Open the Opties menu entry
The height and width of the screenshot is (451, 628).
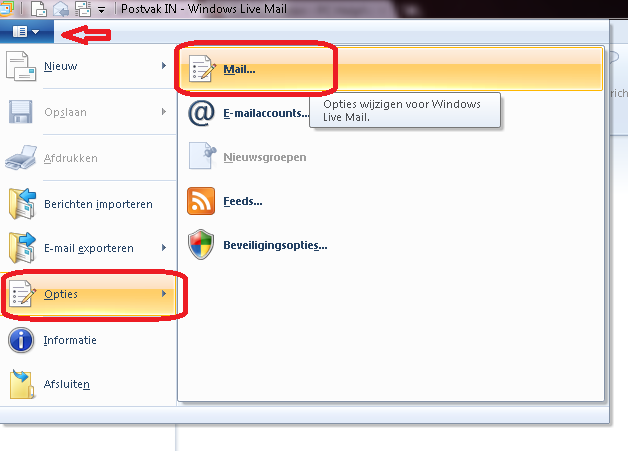pos(88,294)
